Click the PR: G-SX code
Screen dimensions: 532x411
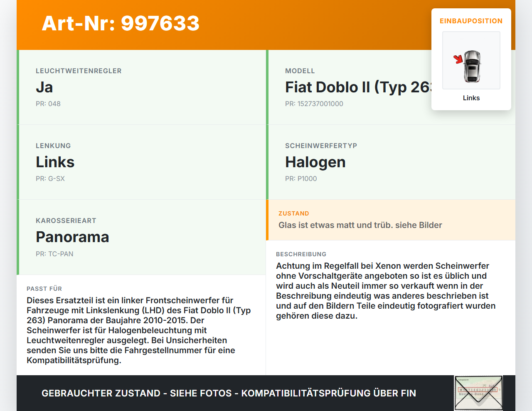[50, 178]
